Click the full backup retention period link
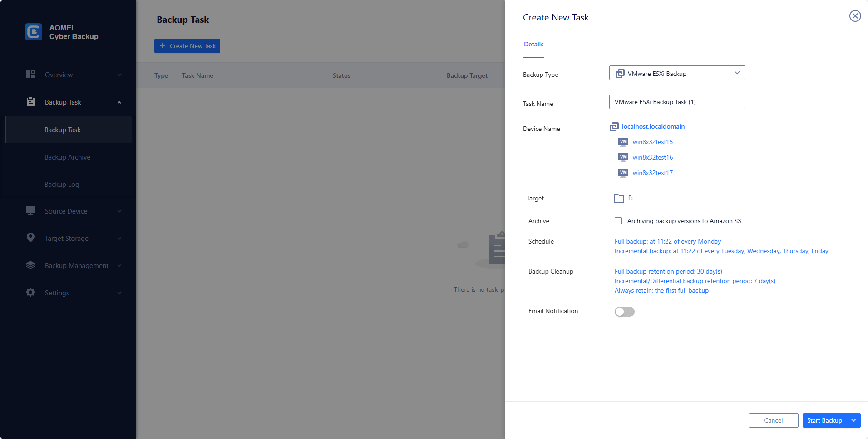Image resolution: width=868 pixels, height=439 pixels. point(668,271)
